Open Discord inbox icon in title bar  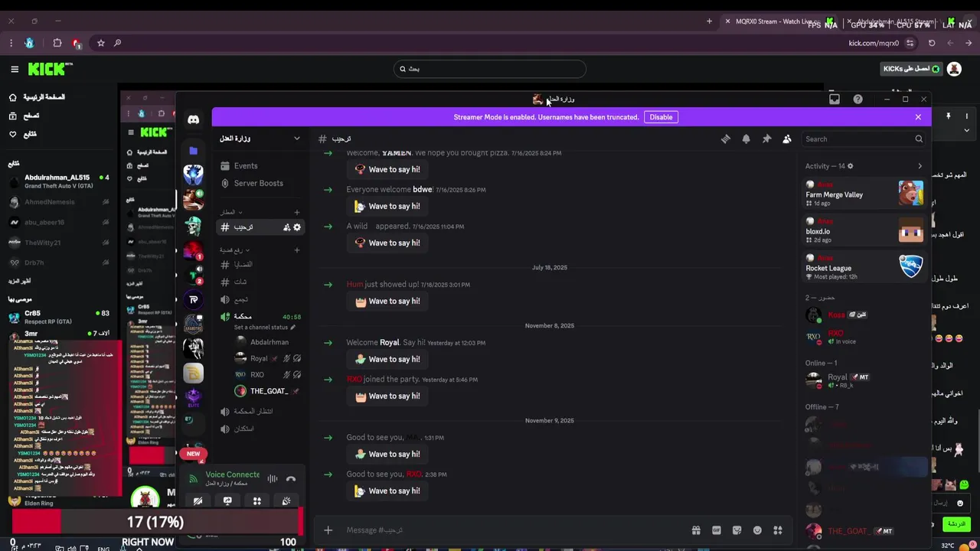point(835,99)
